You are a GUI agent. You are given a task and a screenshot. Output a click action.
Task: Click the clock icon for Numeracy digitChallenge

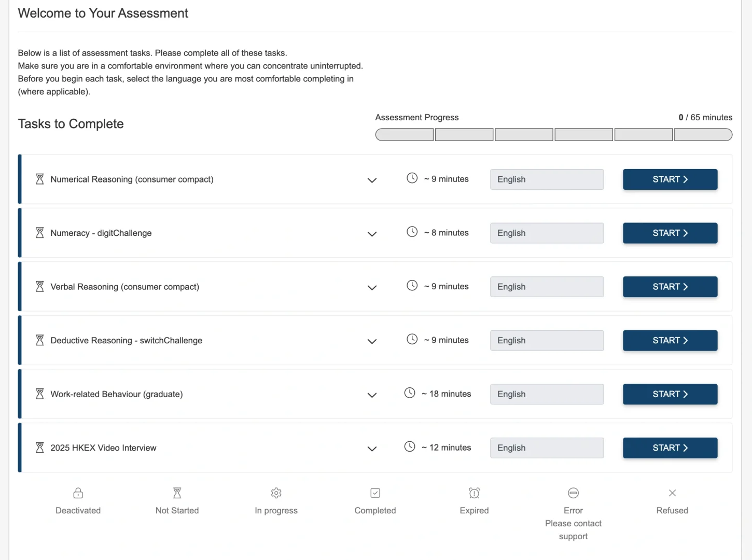coord(412,232)
